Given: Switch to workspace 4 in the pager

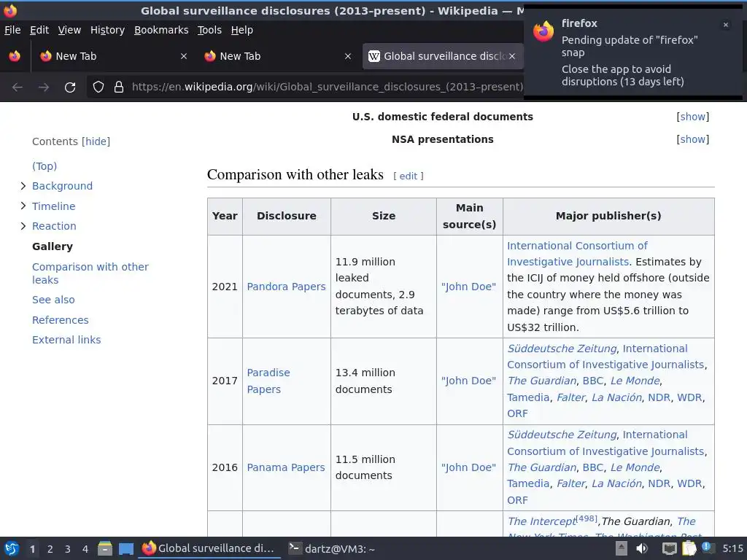Looking at the screenshot, I should (85, 549).
